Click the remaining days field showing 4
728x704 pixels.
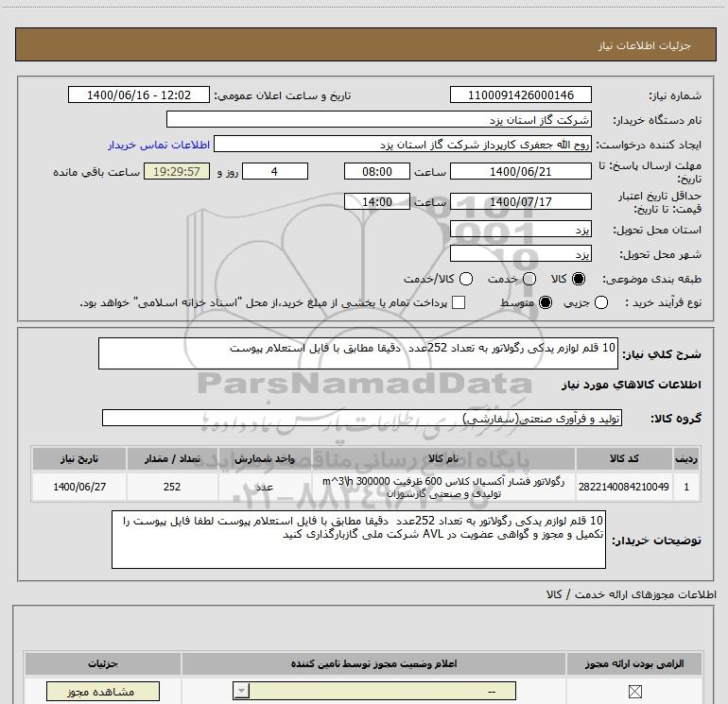[275, 171]
